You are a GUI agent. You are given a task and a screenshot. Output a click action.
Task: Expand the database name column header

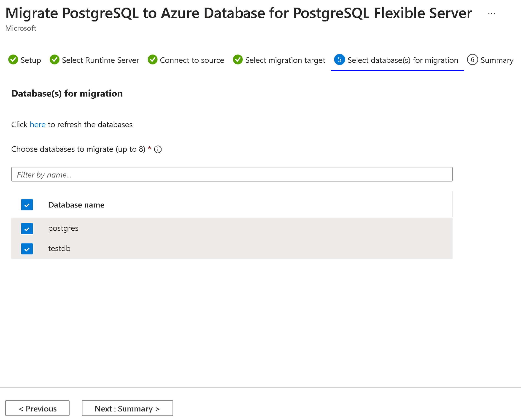pos(76,205)
